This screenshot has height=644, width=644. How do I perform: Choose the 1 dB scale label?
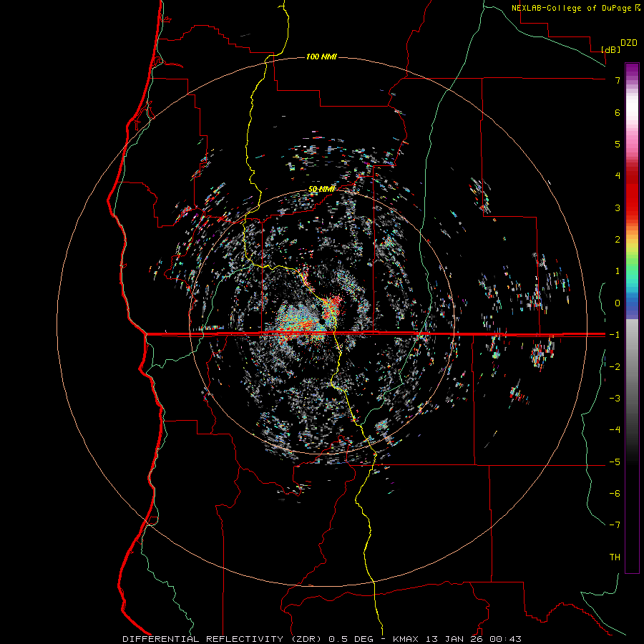pos(618,271)
